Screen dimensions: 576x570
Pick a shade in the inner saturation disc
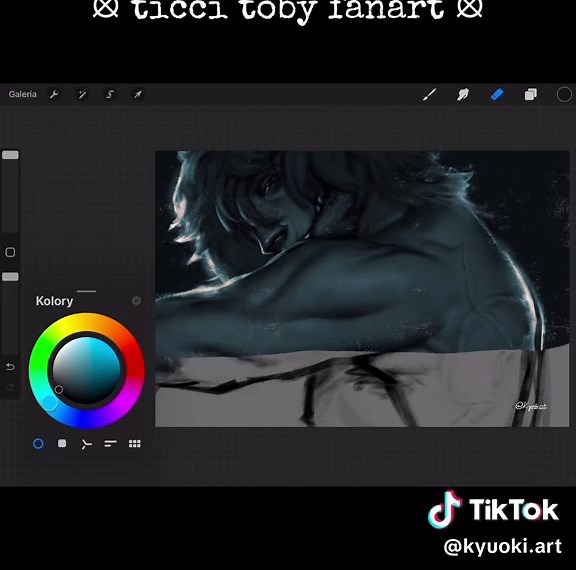pyautogui.click(x=87, y=370)
